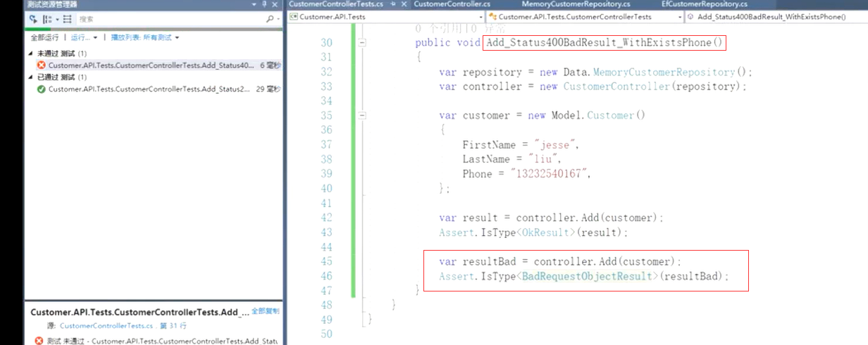
Task: Switch to the MemoryCustomerRepository.cs tab
Action: click(x=576, y=4)
